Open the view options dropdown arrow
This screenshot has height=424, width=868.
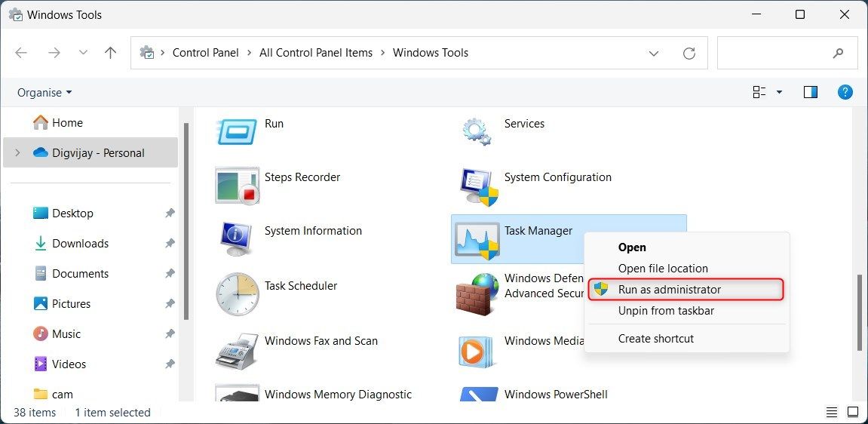pyautogui.click(x=780, y=92)
